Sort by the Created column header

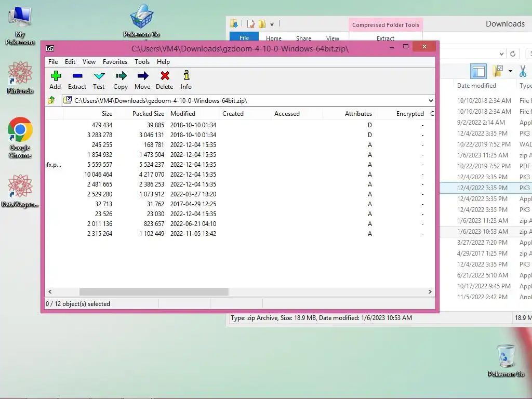pyautogui.click(x=245, y=114)
